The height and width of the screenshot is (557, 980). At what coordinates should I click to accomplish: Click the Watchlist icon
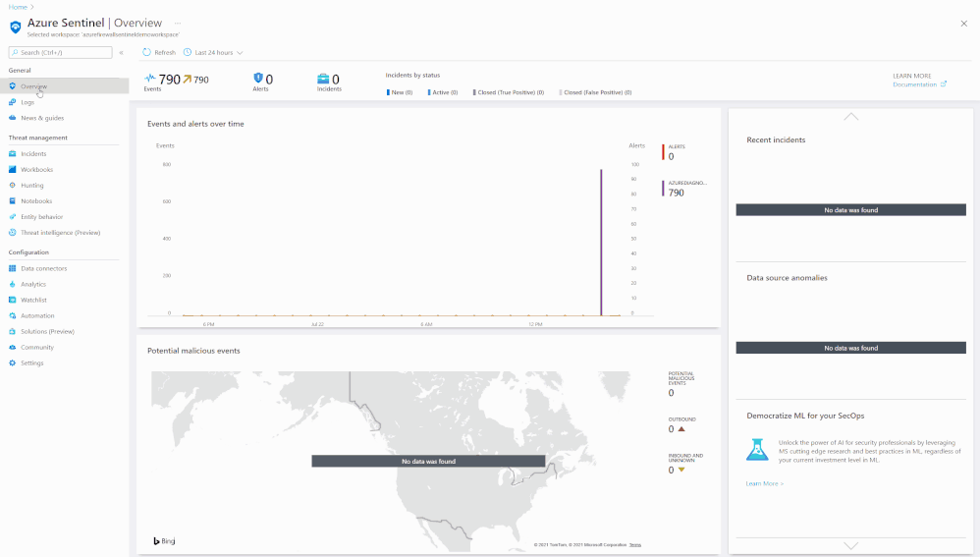click(x=13, y=300)
